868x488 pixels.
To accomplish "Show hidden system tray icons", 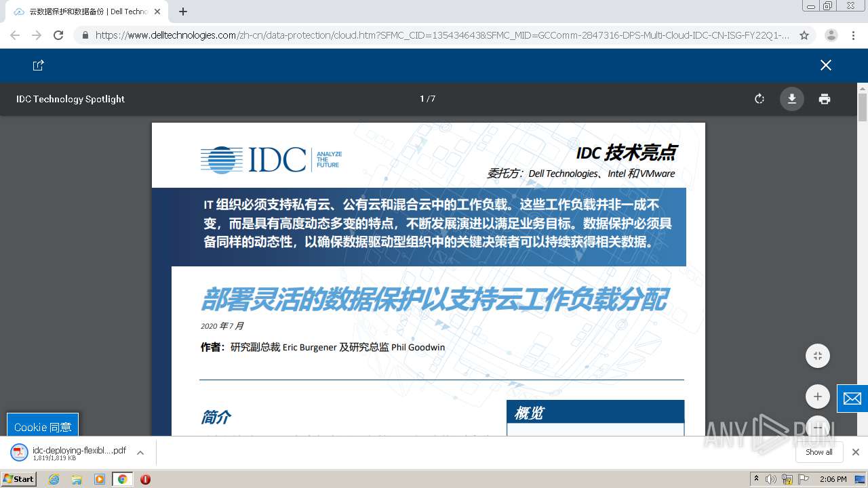I will click(x=757, y=479).
